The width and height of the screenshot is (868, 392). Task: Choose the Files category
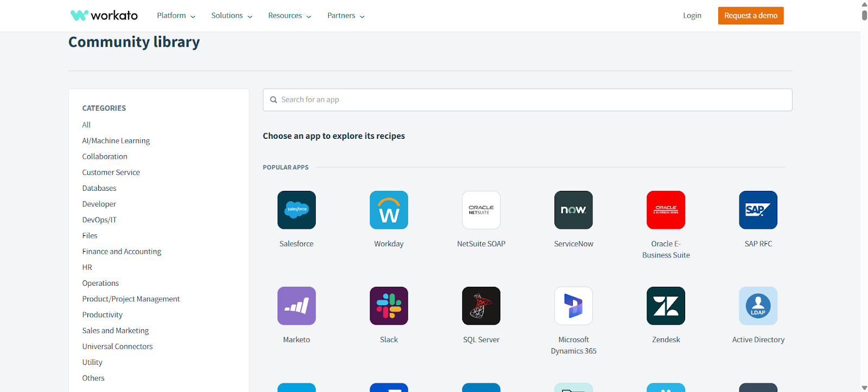coord(90,235)
